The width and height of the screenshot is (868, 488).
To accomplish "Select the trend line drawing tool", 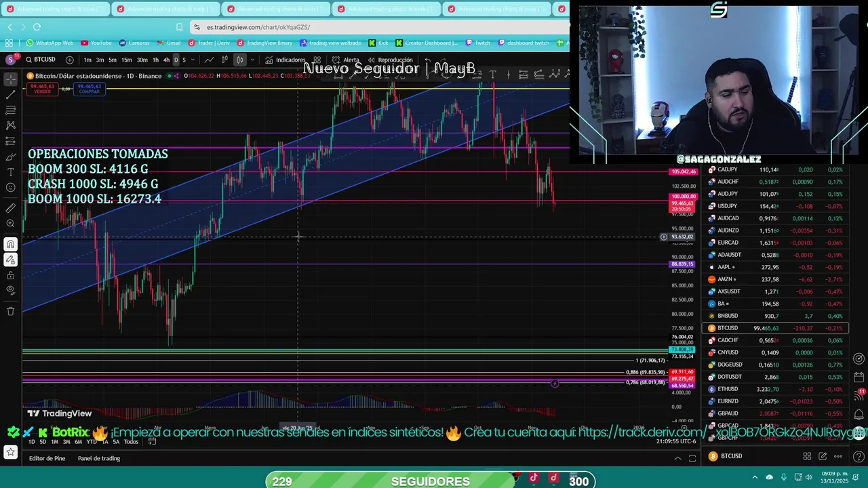I will click(11, 94).
